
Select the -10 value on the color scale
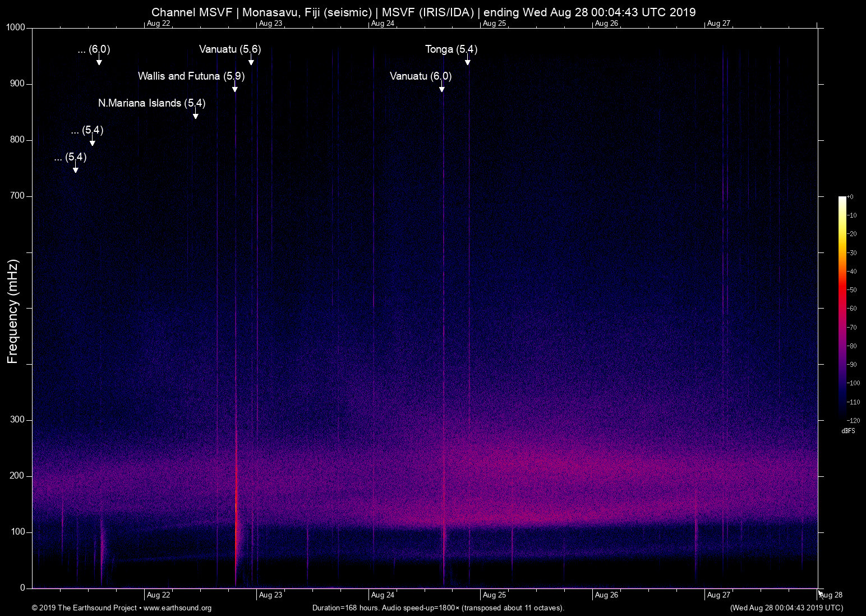851,215
